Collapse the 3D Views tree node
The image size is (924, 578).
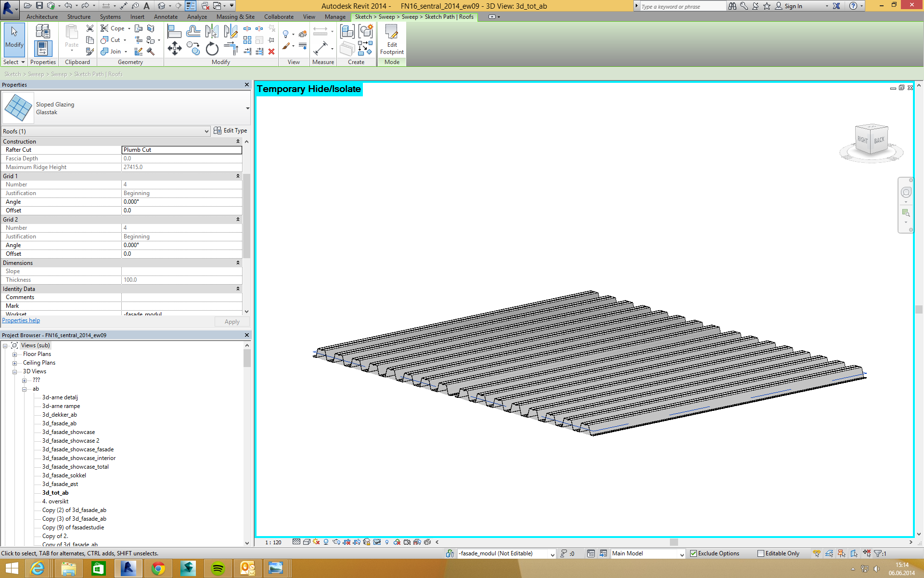click(14, 371)
